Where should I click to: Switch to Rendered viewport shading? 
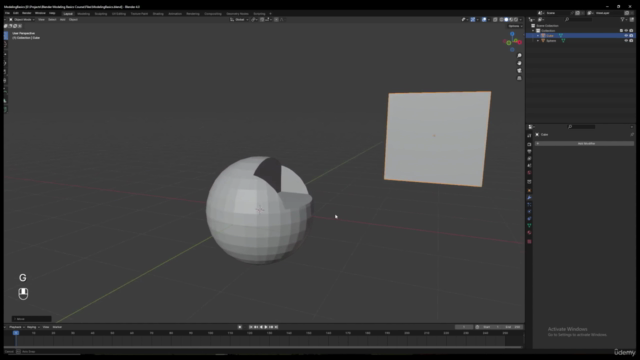(516, 19)
